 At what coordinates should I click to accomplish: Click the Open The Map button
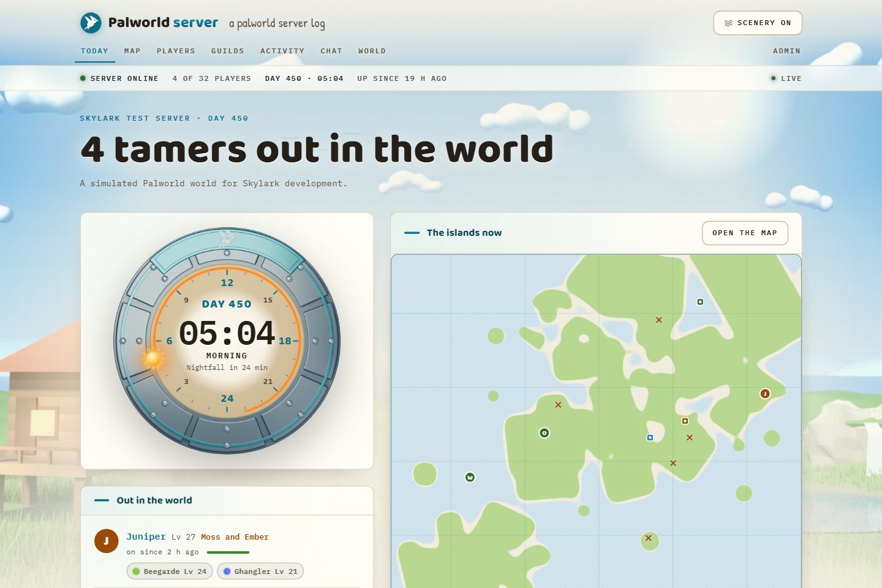745,233
